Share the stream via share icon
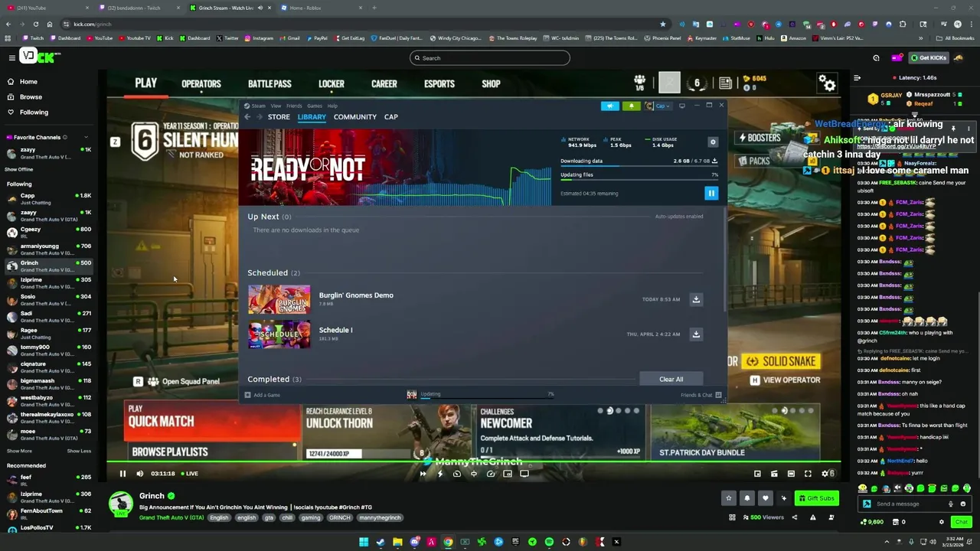 coord(794,517)
